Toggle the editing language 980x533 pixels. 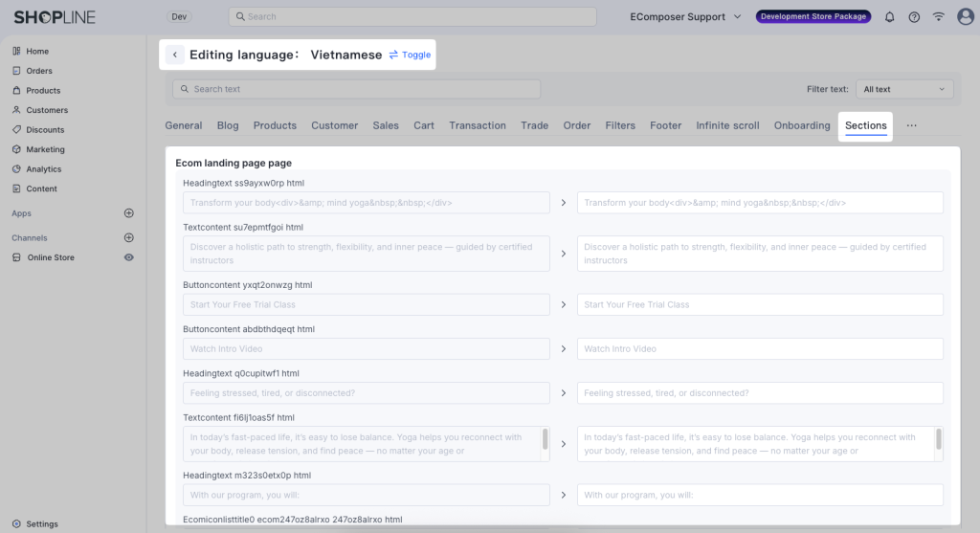tap(410, 56)
